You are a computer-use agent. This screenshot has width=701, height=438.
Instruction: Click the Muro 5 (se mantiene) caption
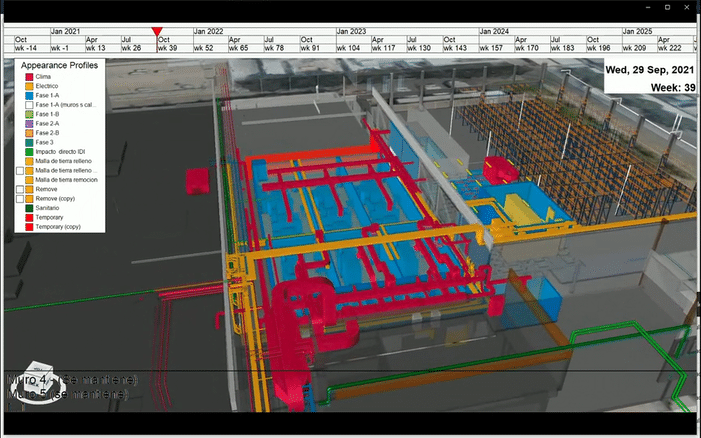coord(68,394)
